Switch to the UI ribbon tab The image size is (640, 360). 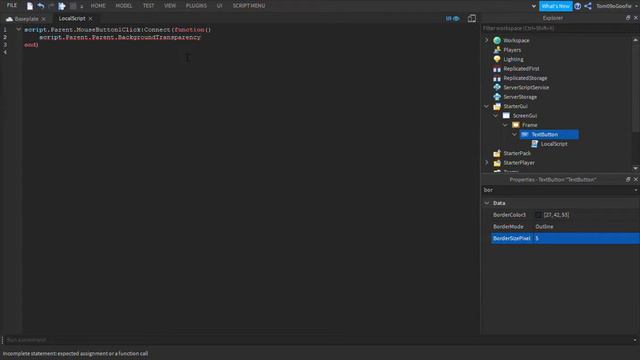pos(220,6)
